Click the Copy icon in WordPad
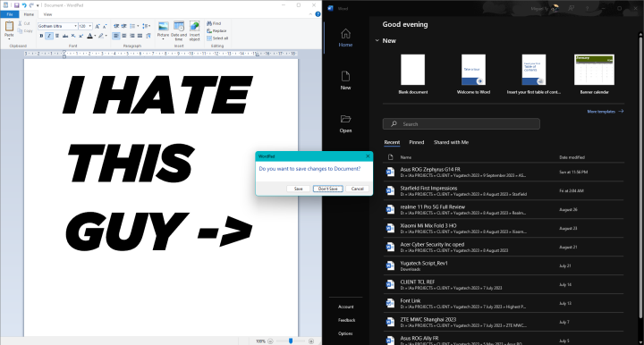 tap(20, 30)
